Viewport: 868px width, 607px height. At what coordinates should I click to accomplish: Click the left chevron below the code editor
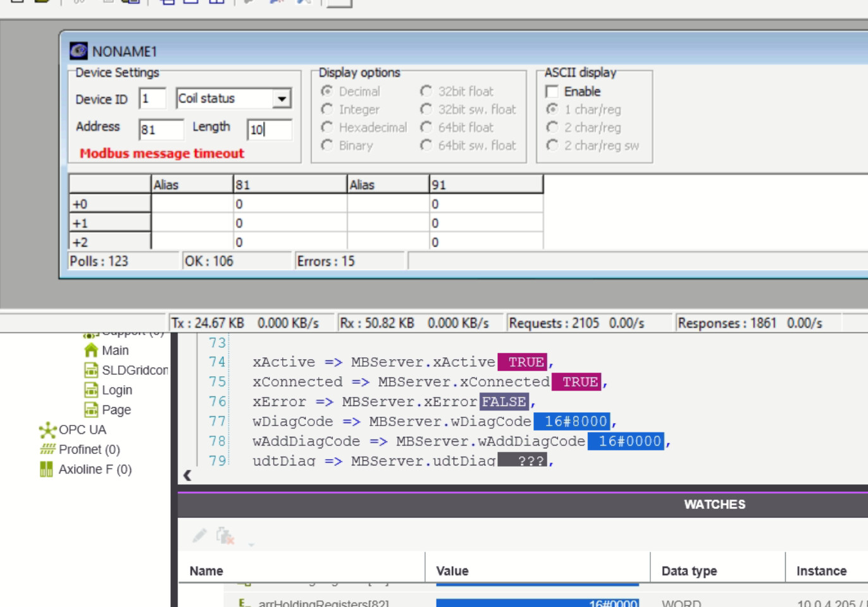tap(187, 475)
